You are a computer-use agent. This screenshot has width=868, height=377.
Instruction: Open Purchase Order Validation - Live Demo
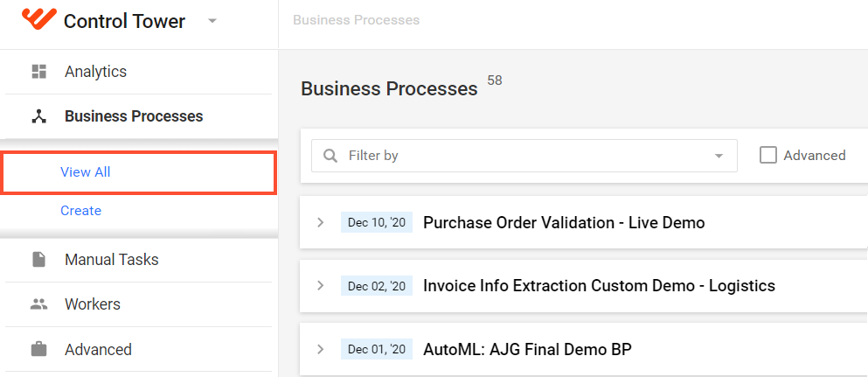[x=564, y=222]
